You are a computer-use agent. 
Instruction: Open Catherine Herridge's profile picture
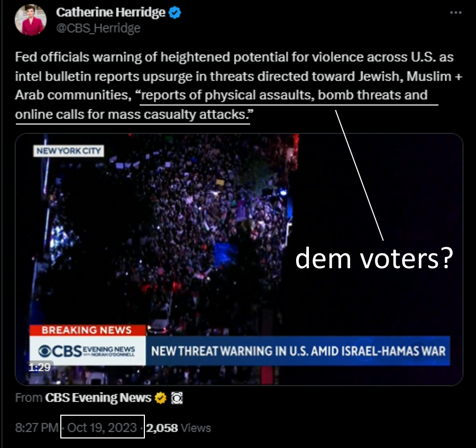click(x=31, y=20)
